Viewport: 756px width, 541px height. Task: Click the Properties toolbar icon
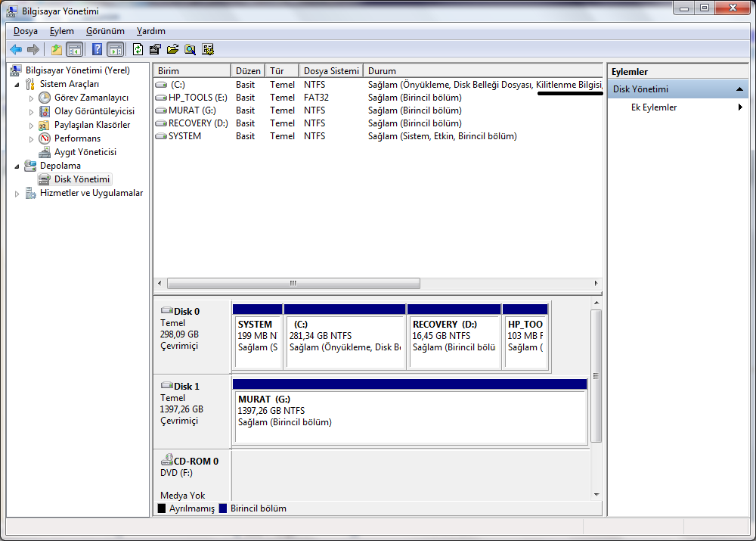[x=155, y=49]
